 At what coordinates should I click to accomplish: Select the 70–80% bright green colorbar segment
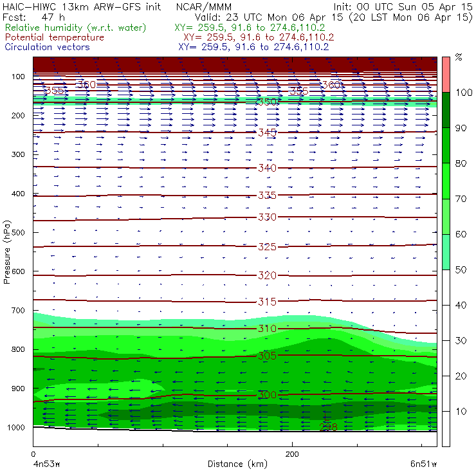click(446, 181)
